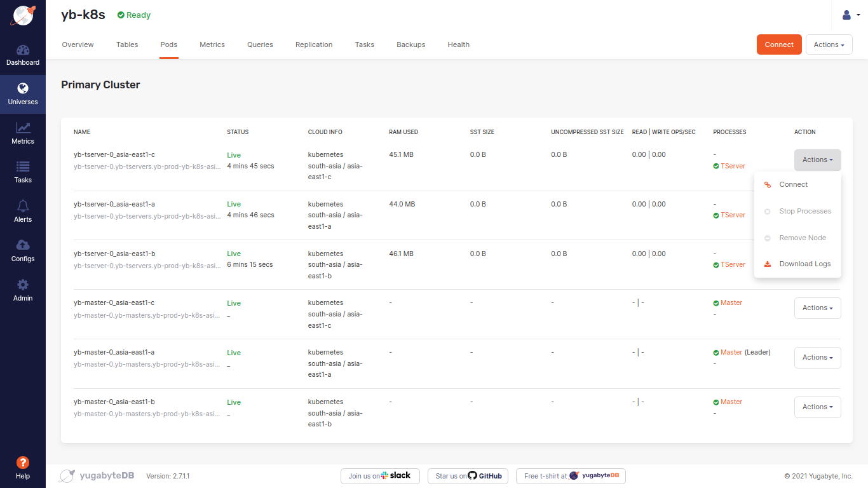Switch to the Replication tab
The height and width of the screenshot is (488, 868).
(314, 44)
